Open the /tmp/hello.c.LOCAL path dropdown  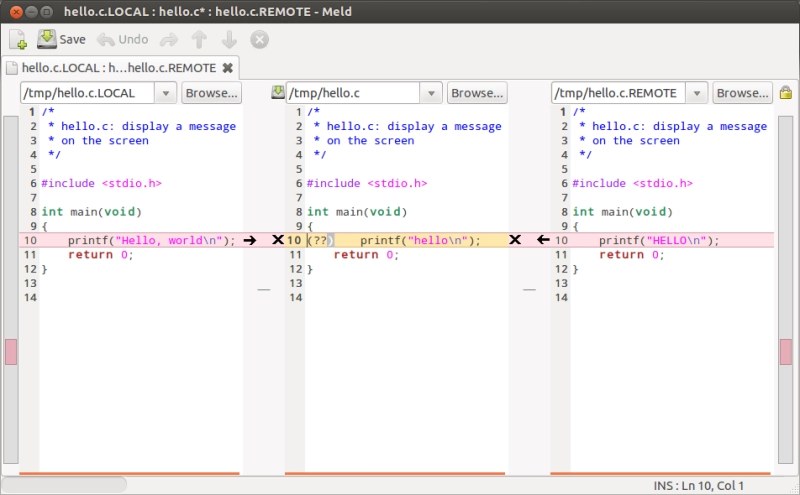click(x=165, y=93)
